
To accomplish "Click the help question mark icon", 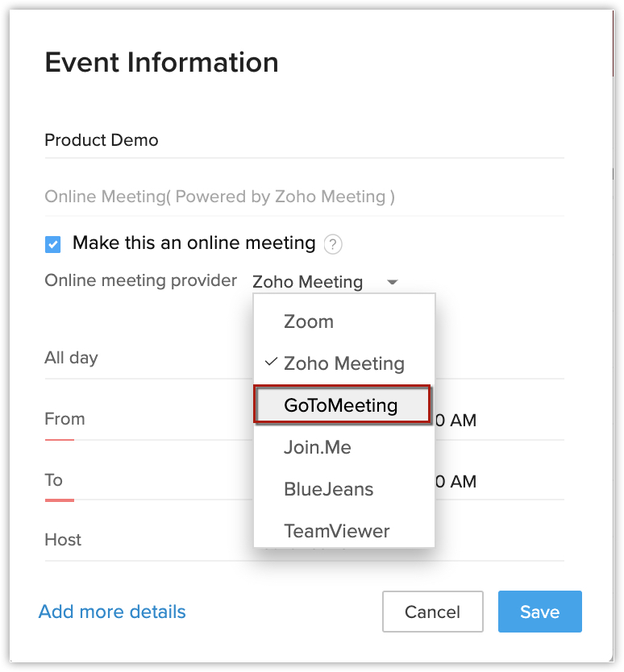I will click(332, 244).
